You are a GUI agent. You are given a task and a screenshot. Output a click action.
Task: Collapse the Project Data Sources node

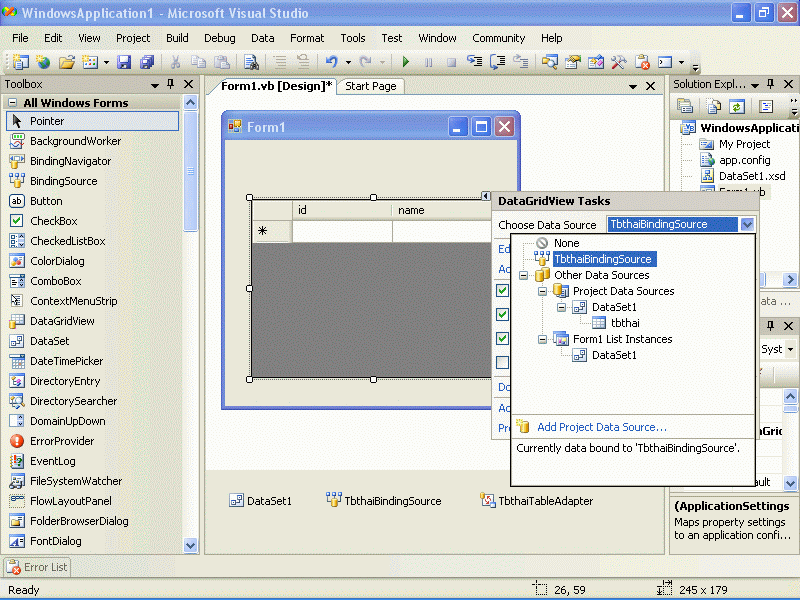click(542, 291)
